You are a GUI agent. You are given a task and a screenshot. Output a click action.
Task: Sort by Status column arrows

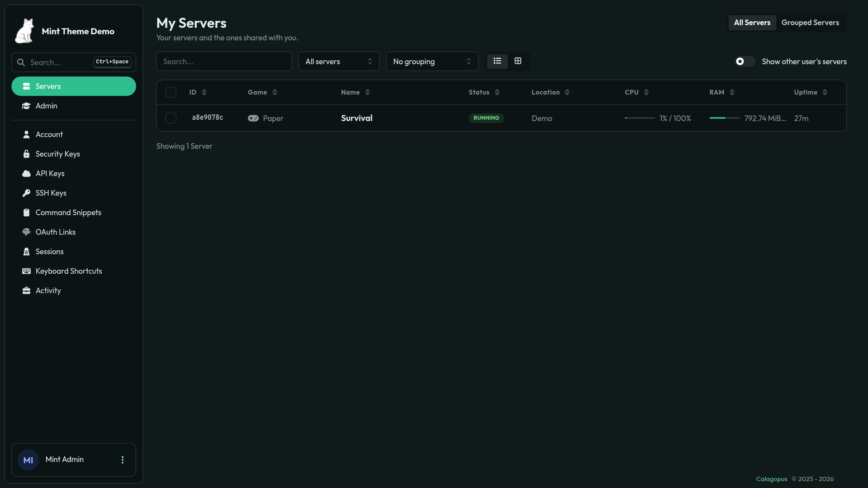point(497,92)
